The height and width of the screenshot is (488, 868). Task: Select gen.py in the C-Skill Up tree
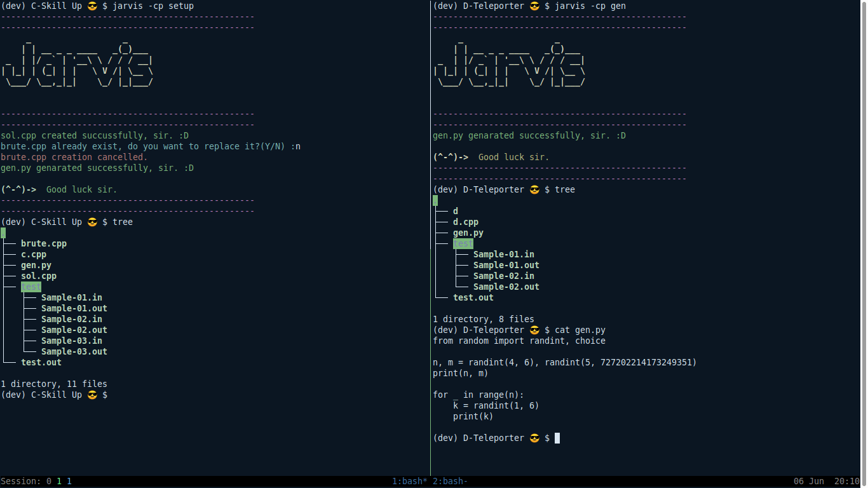(x=36, y=265)
